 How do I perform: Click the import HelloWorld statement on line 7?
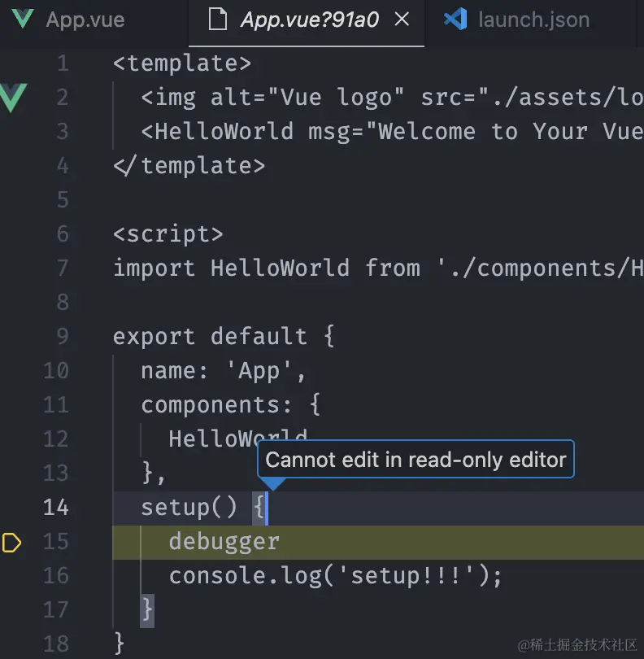click(x=378, y=268)
